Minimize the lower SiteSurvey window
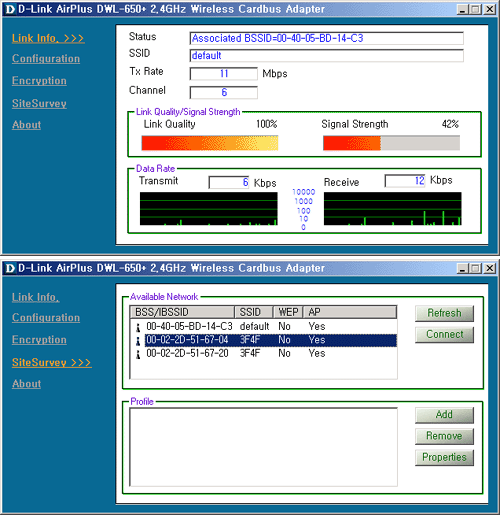500x515 pixels. pyautogui.click(x=462, y=268)
